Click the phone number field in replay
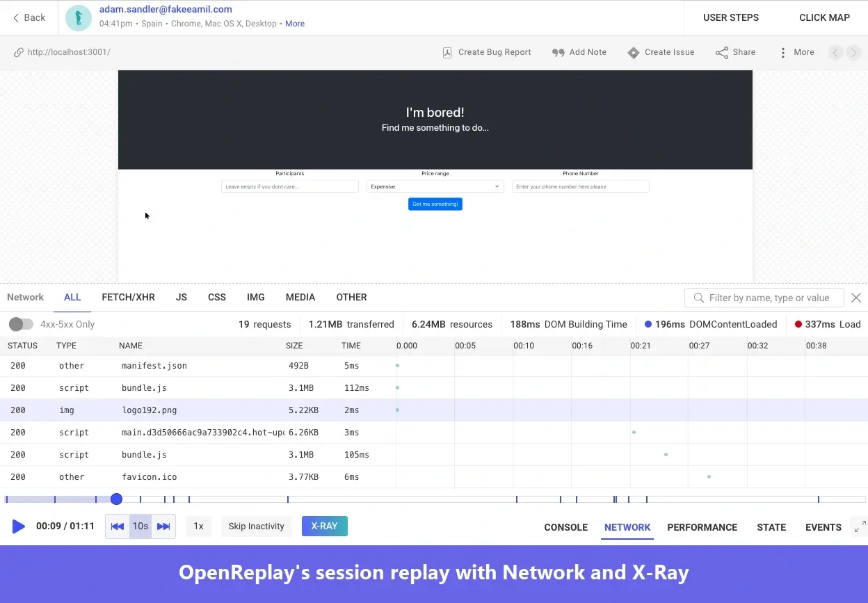868x603 pixels. (x=581, y=186)
